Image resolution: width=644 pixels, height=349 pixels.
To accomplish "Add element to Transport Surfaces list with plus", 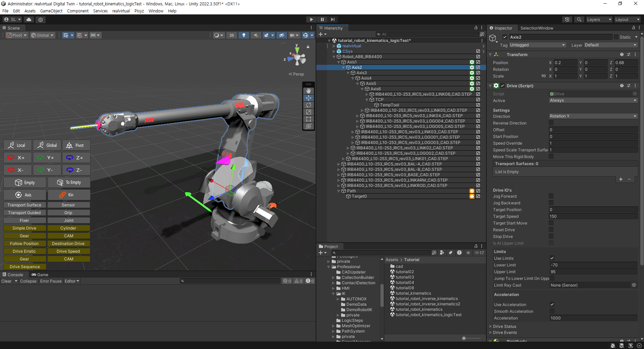I will [621, 179].
